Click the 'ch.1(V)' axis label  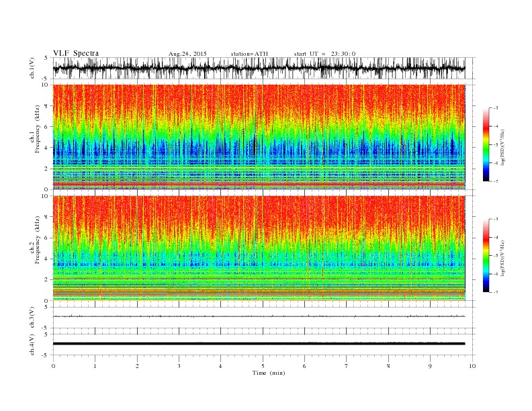[x=32, y=68]
